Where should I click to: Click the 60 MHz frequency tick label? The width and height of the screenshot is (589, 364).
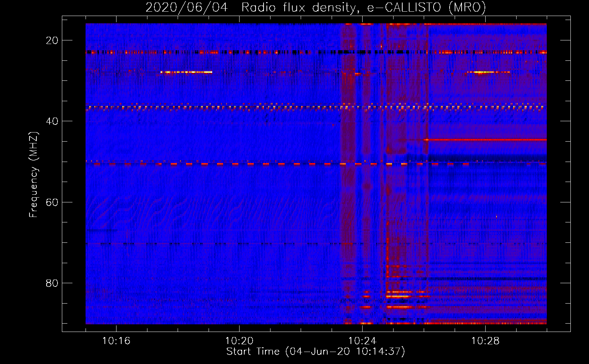(x=52, y=202)
